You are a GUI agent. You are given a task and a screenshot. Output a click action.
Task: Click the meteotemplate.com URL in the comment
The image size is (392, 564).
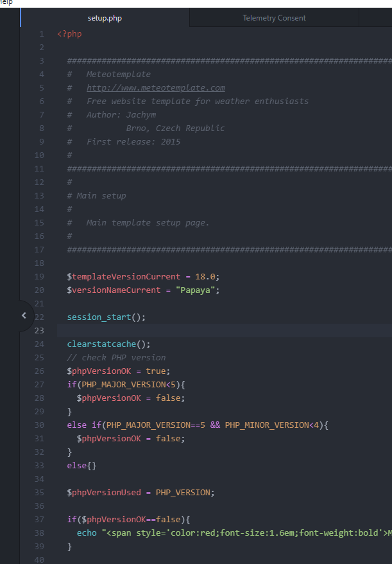pos(155,88)
